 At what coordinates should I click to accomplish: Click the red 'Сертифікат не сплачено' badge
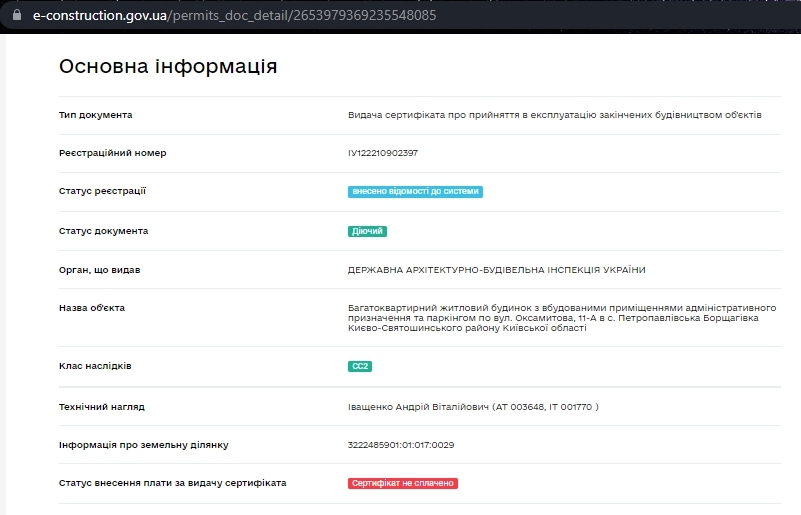click(x=403, y=483)
